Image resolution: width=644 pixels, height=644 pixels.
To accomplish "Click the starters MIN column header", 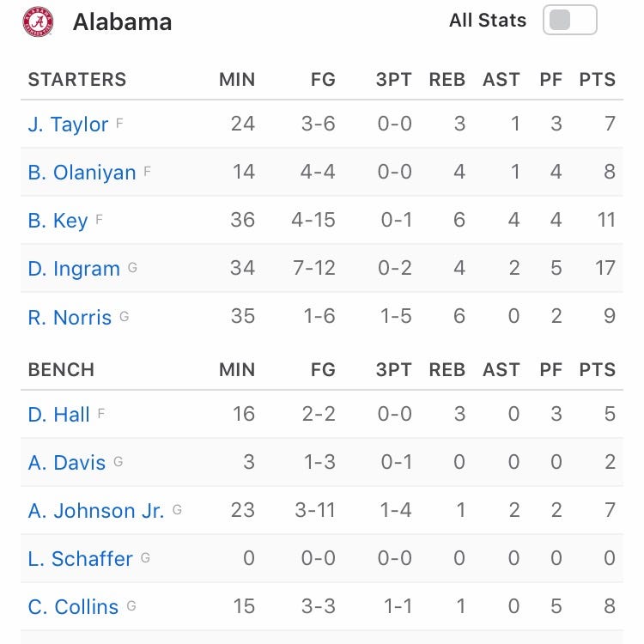I will coord(237,80).
